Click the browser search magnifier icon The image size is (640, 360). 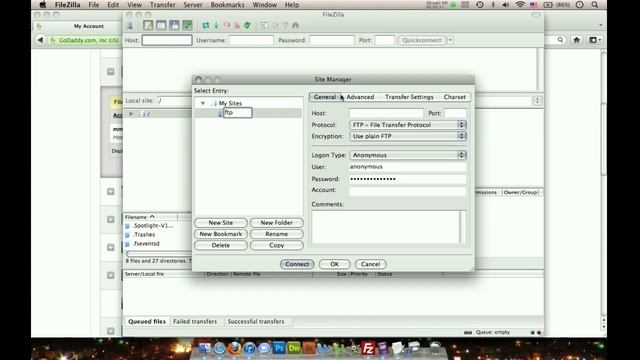click(x=560, y=40)
